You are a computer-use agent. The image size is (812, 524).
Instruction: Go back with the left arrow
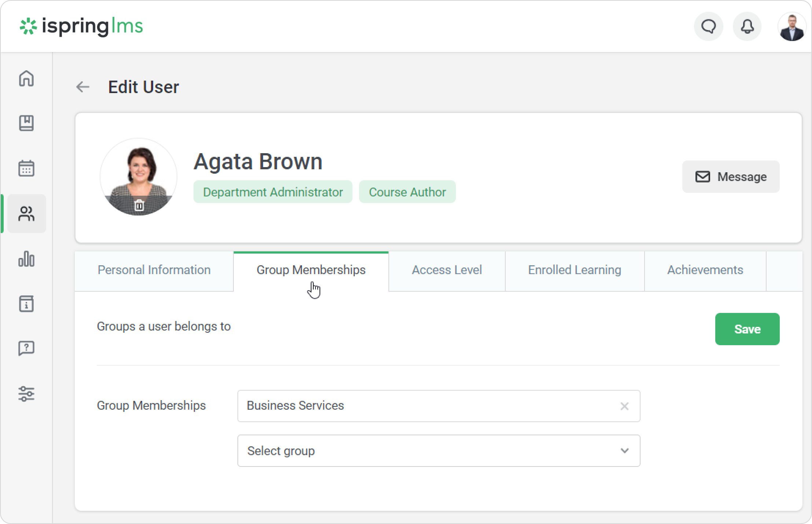point(83,87)
